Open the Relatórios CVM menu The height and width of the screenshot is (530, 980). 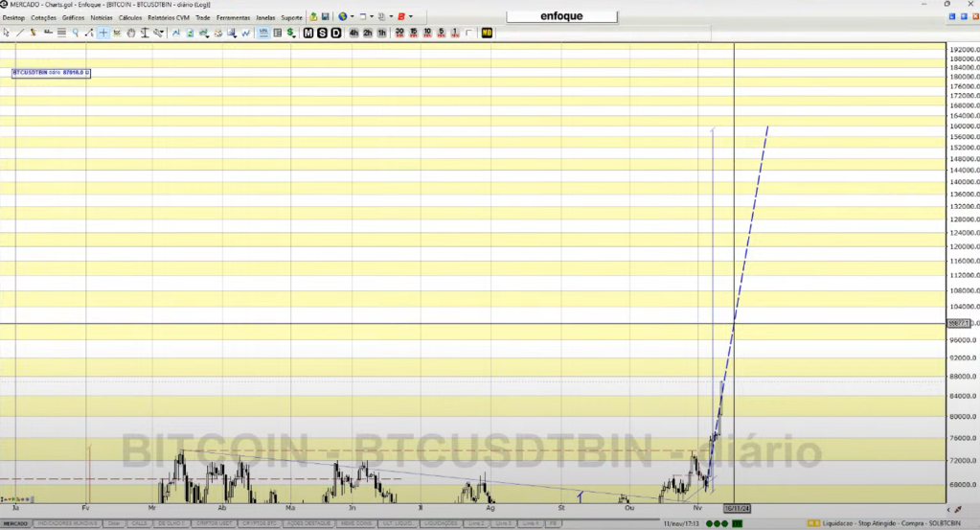pos(169,17)
